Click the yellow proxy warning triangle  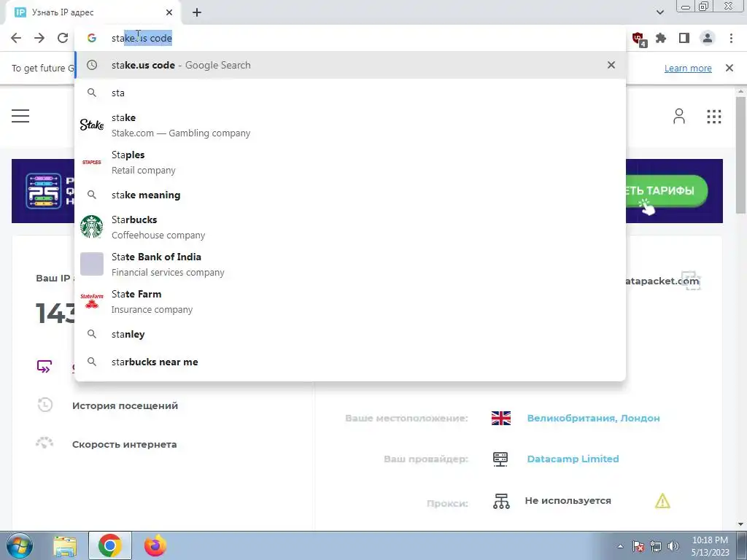click(x=662, y=501)
